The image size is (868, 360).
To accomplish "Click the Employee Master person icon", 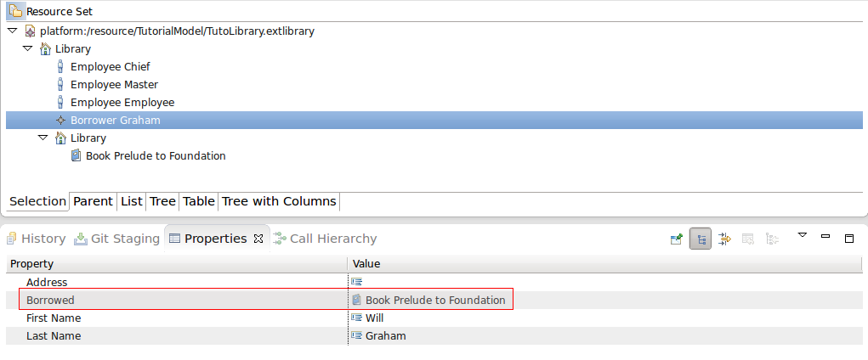I will (60, 84).
